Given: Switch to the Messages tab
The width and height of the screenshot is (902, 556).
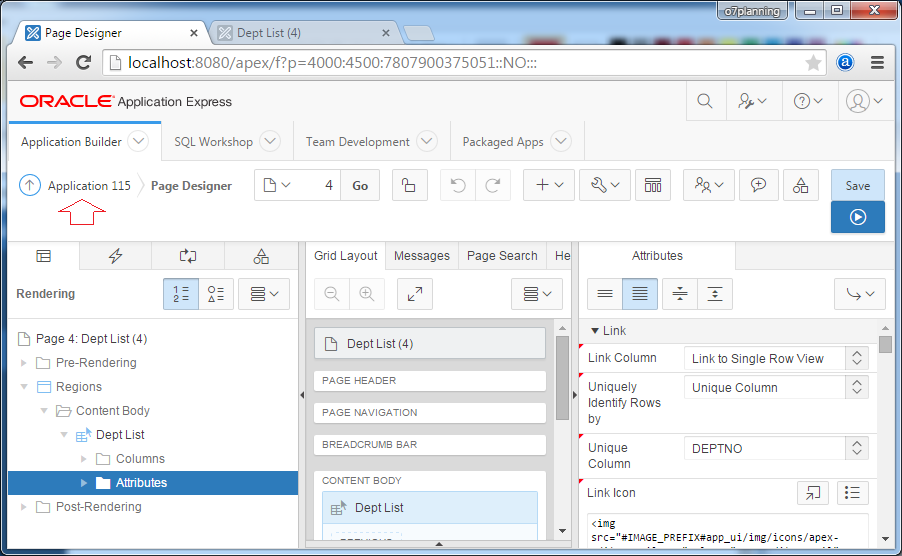Looking at the screenshot, I should 422,256.
